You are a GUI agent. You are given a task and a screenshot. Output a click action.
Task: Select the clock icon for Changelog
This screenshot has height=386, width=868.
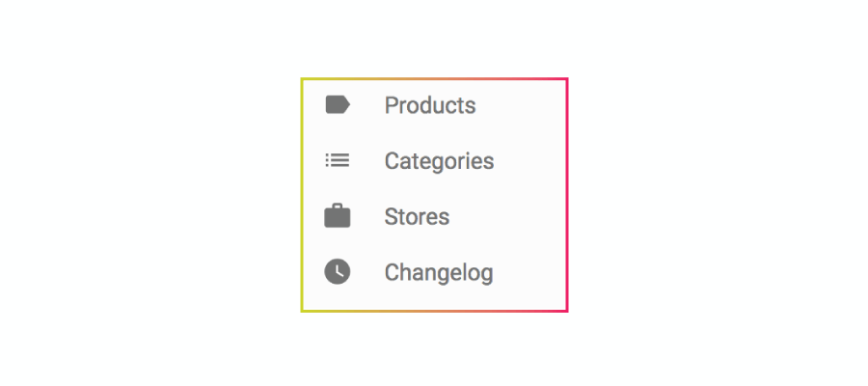[x=338, y=272]
